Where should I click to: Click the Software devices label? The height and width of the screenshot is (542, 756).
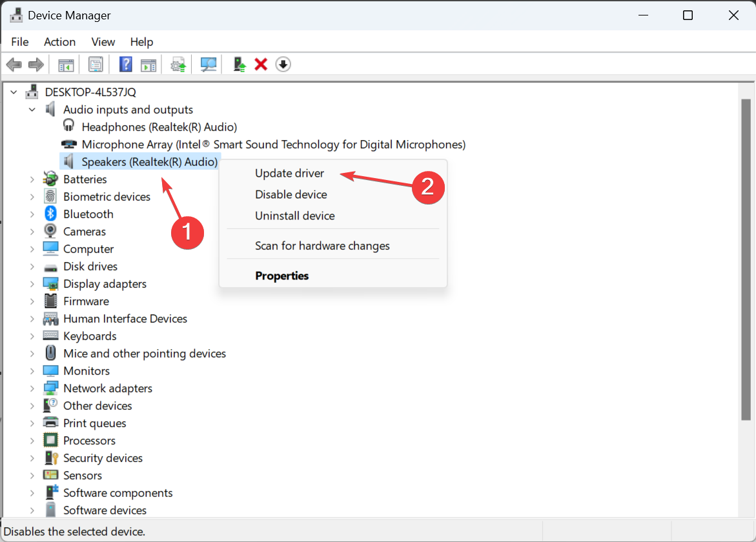point(105,510)
